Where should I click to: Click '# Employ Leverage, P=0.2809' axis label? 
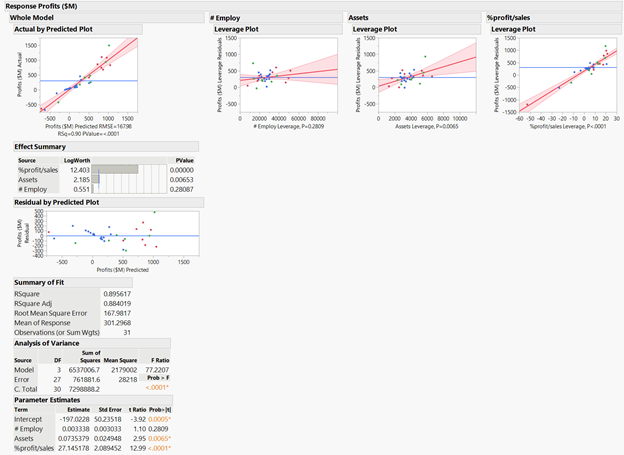(x=289, y=127)
